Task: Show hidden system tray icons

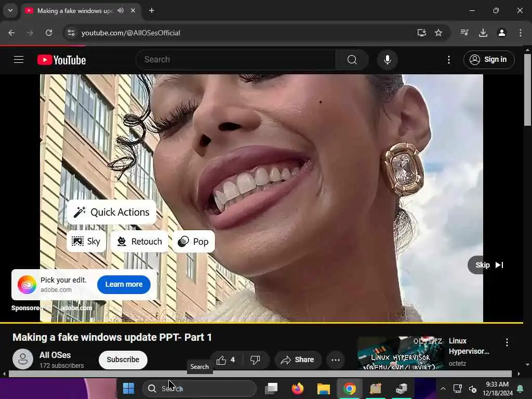Action: pos(443,389)
